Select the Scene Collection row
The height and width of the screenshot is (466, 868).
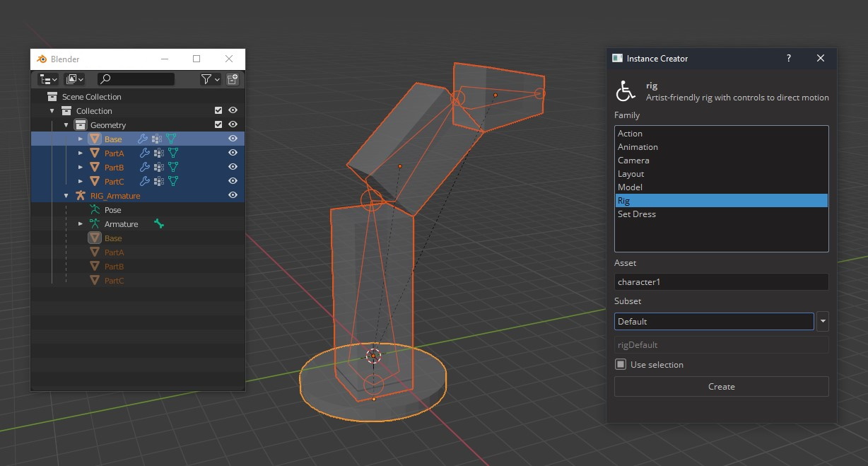138,97
